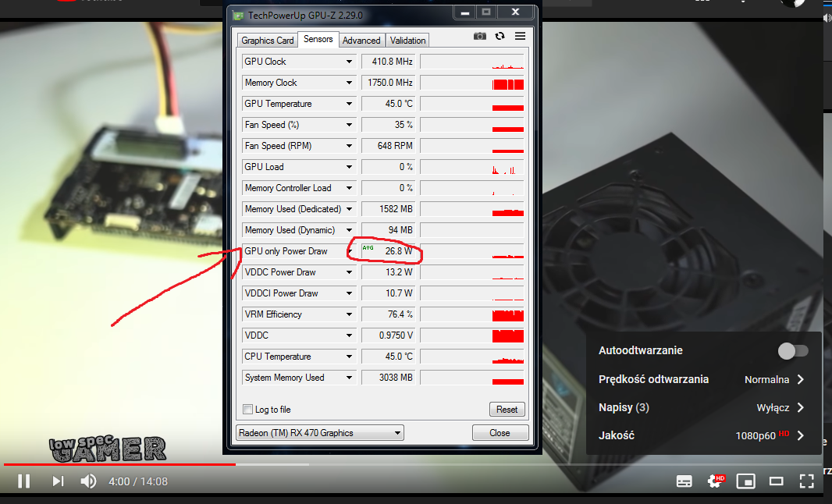Open the VDDC sensor dropdown

point(349,335)
